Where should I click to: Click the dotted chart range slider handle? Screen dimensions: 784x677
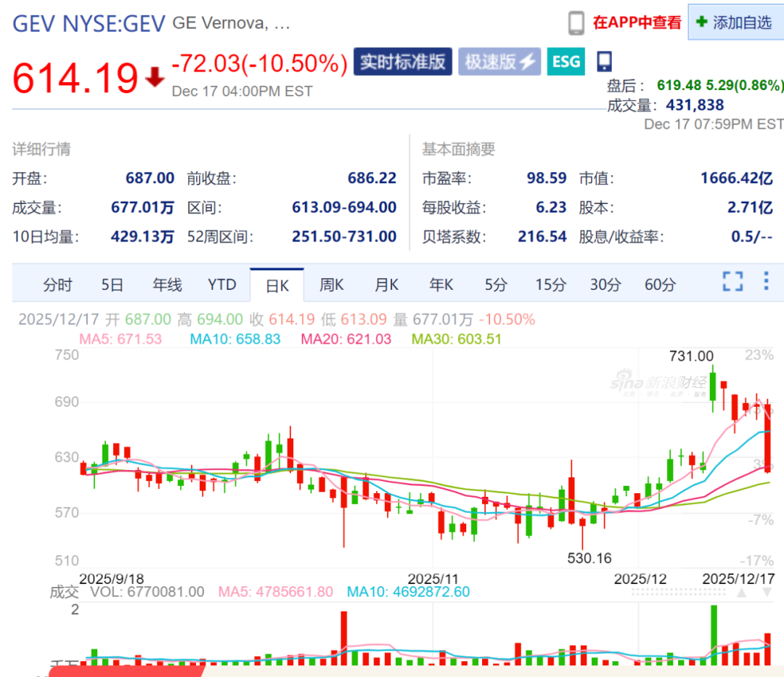[x=679, y=592]
